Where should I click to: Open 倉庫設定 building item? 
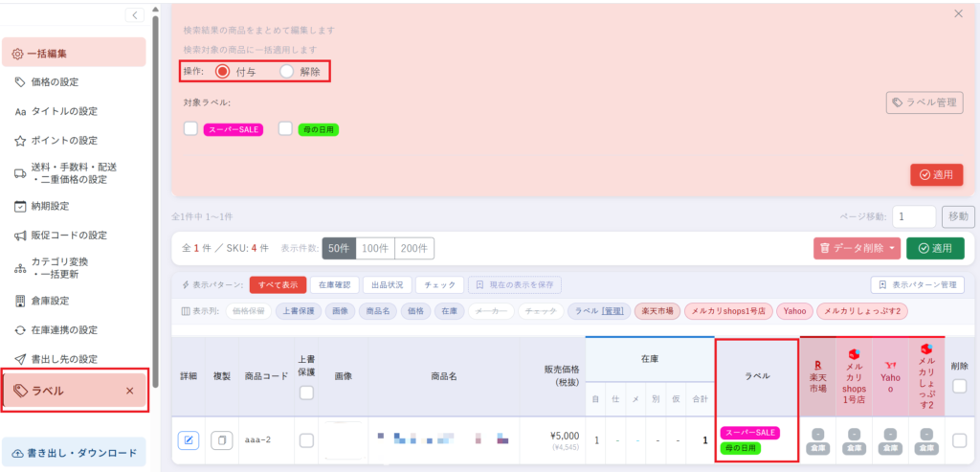tap(42, 301)
